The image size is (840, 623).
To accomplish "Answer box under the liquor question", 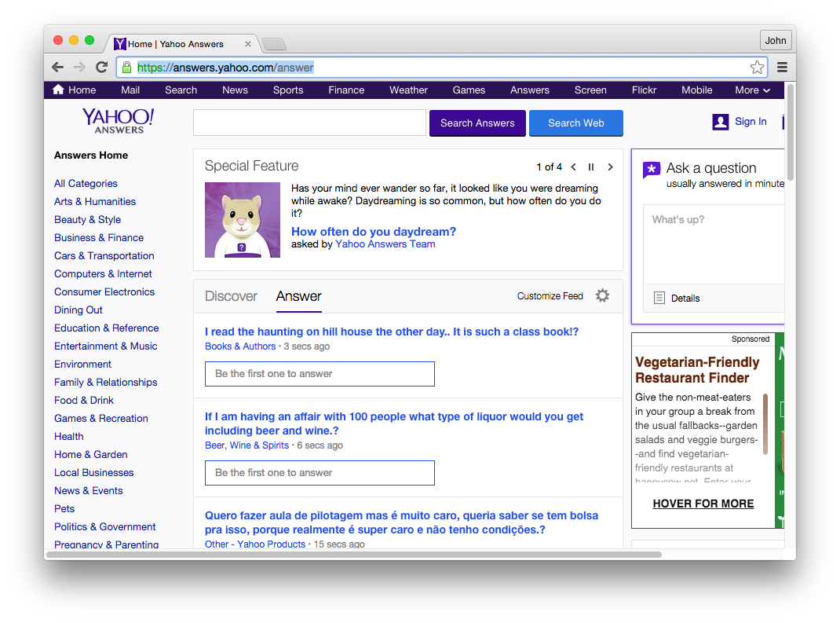I will 320,473.
